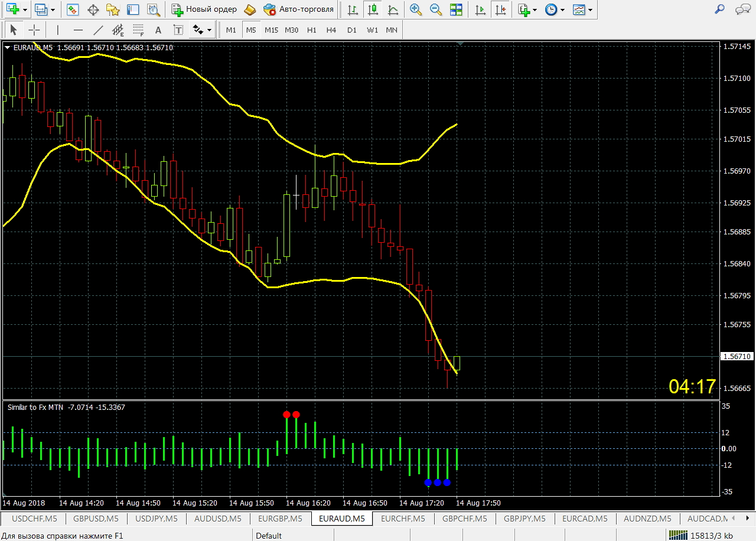Zoom in on the chart
Viewport: 756px width, 541px height.
click(416, 9)
